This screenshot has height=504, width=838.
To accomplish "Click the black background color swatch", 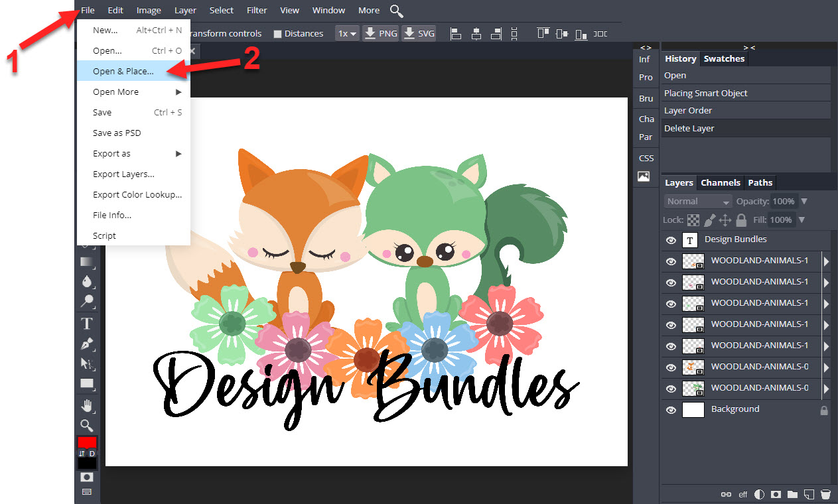I will click(87, 464).
